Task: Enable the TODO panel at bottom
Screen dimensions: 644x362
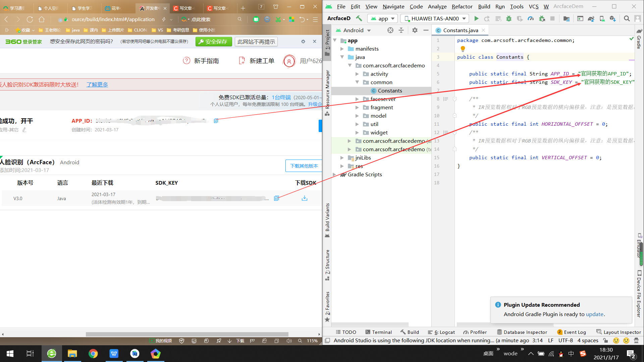Action: pos(346,332)
